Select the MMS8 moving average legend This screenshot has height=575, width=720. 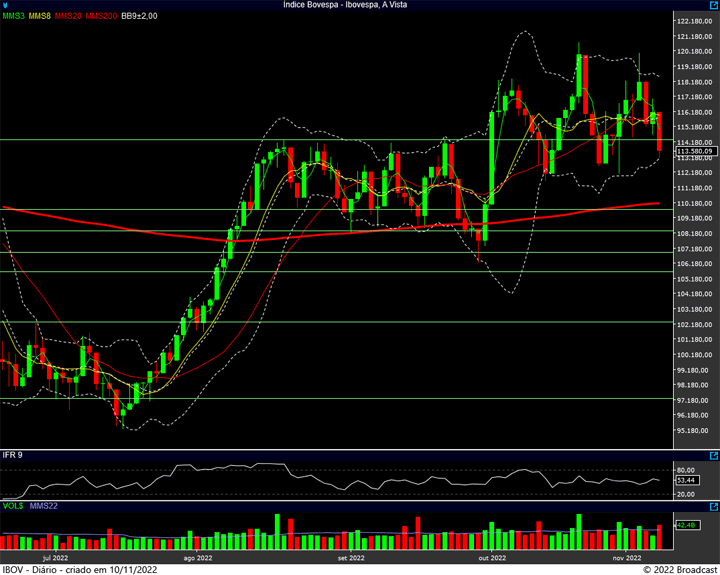pos(39,16)
